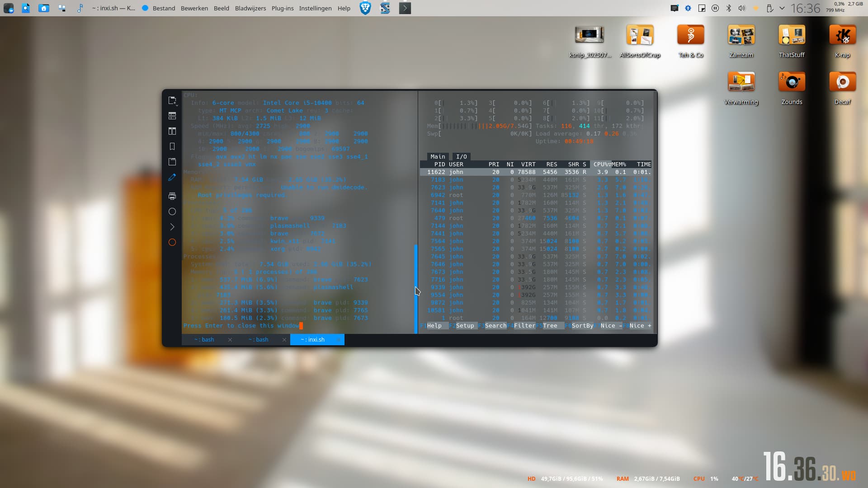Click the blue pencil edit icon
Screen dimensions: 868x488
pos(172,178)
